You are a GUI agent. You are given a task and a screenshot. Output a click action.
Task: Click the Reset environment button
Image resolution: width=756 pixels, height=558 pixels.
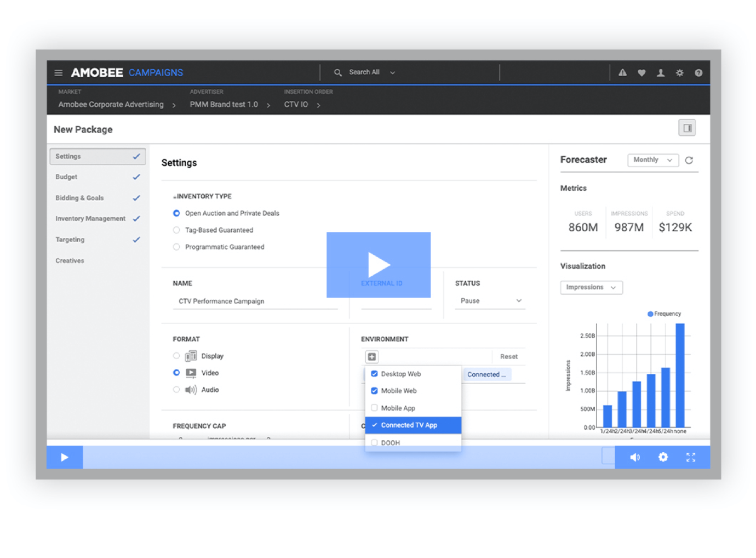[508, 357]
